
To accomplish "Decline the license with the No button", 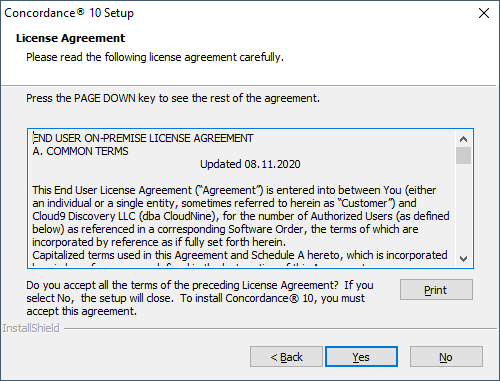I will point(446,357).
